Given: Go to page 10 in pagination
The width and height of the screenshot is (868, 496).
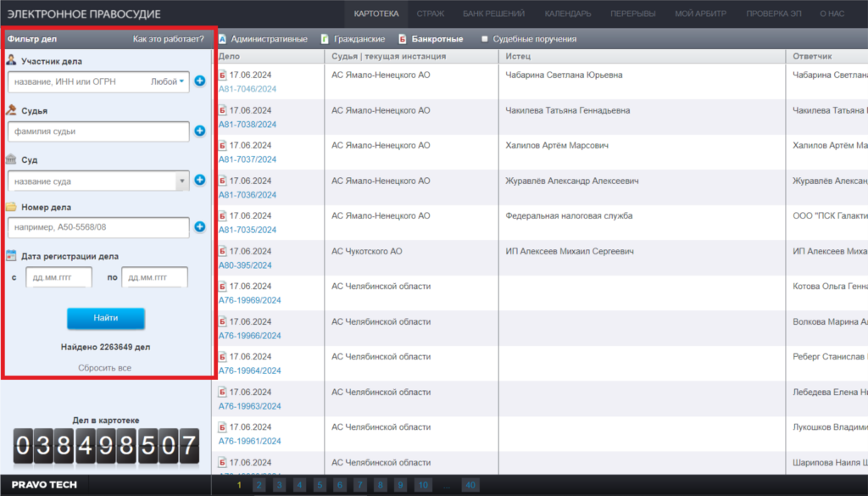Looking at the screenshot, I should coord(422,485).
